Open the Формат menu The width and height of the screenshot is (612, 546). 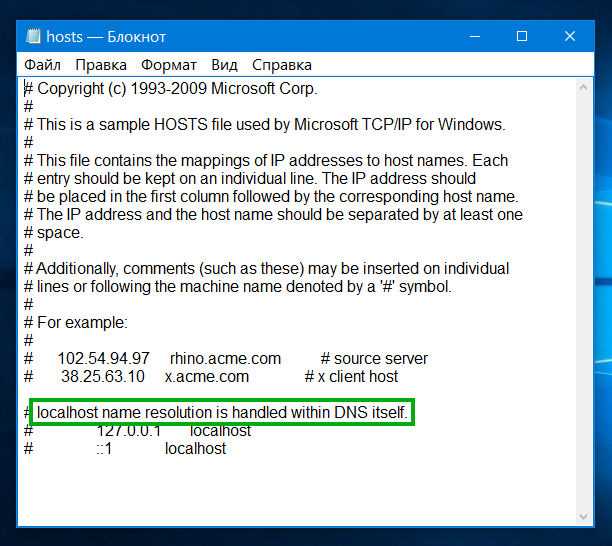click(x=169, y=65)
